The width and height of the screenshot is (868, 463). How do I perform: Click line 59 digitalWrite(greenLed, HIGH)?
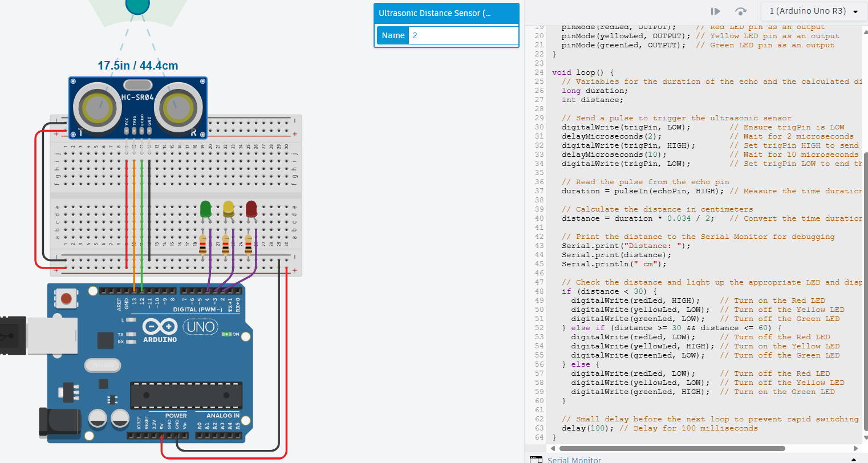640,392
